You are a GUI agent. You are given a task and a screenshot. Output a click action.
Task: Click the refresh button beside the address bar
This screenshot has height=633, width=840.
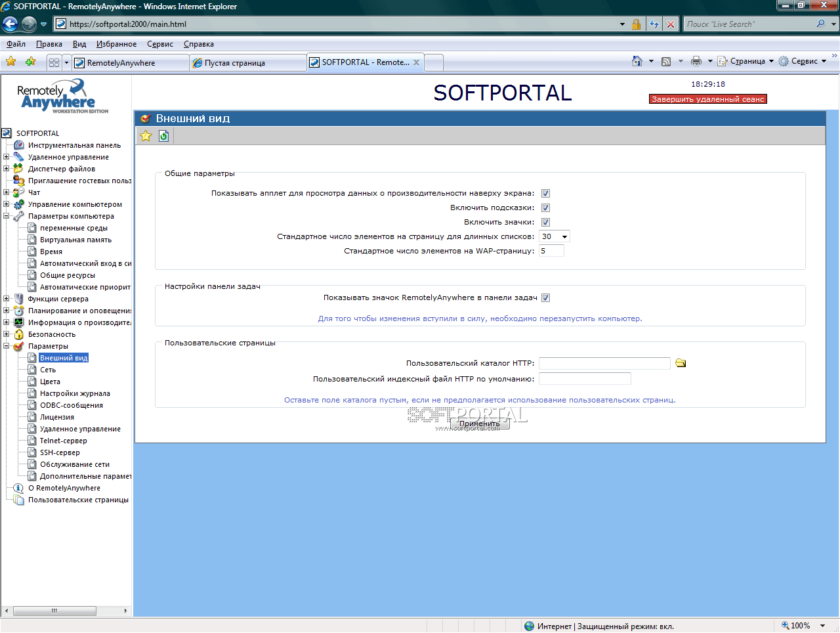654,24
